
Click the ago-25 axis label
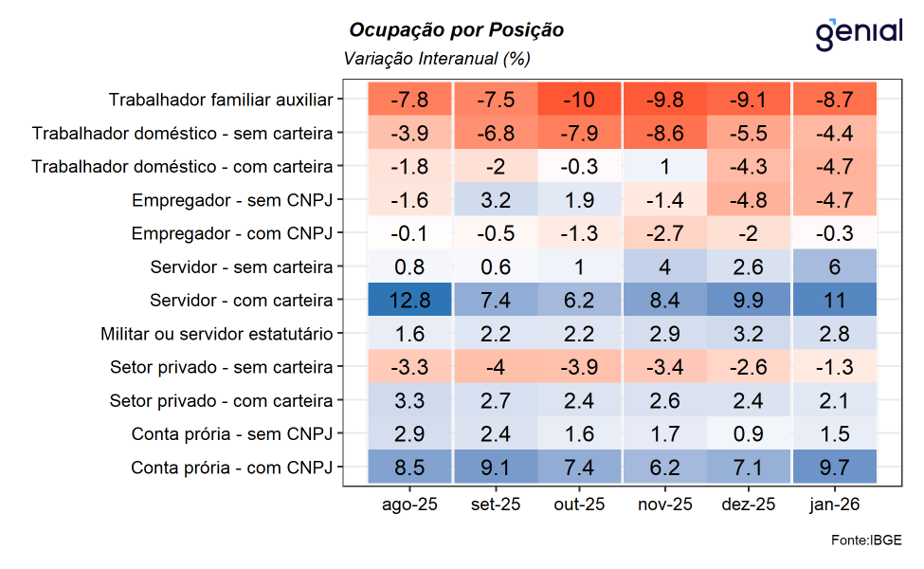click(x=409, y=505)
